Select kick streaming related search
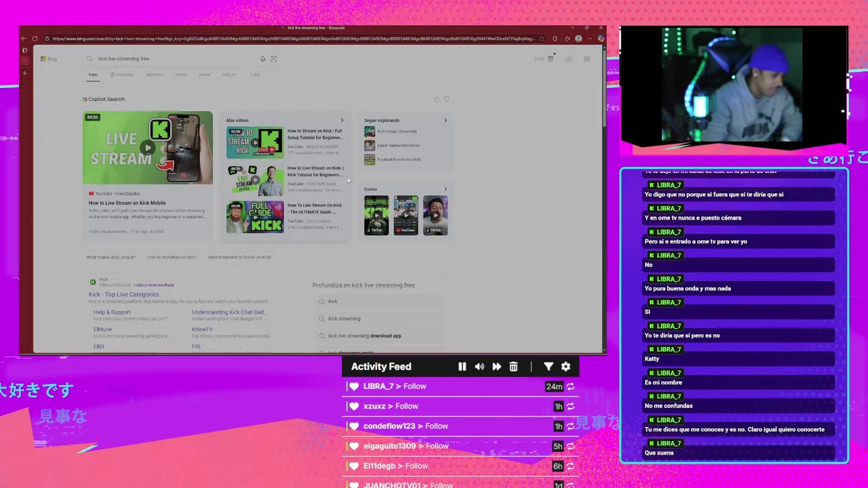This screenshot has height=488, width=868. tap(344, 319)
